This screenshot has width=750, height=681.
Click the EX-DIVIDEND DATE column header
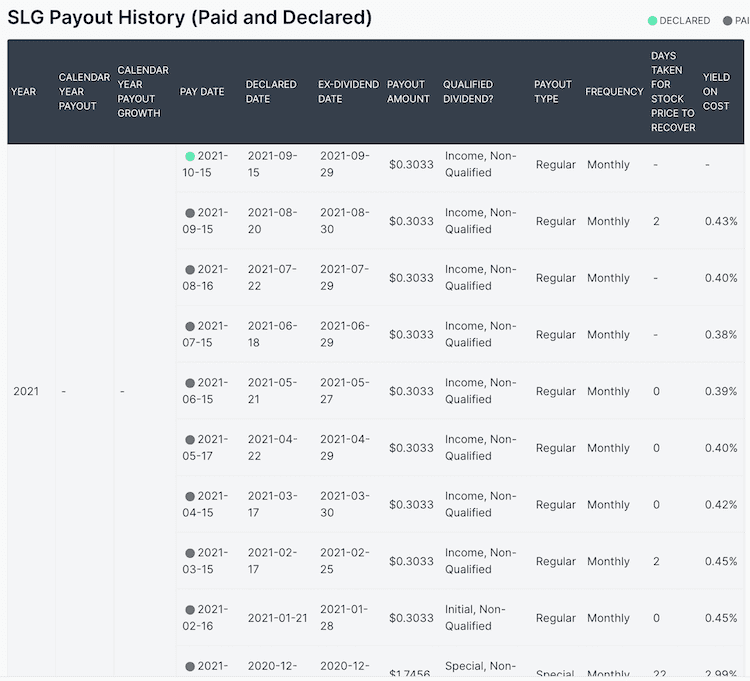[x=348, y=91]
